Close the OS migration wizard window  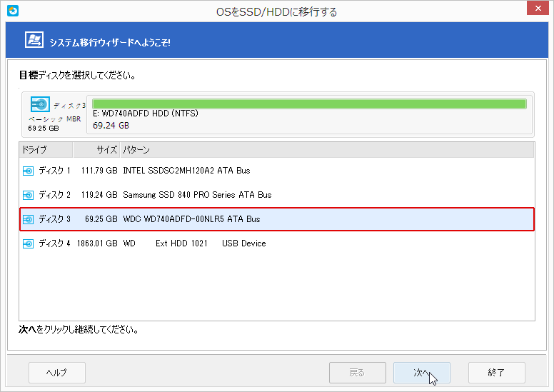pyautogui.click(x=538, y=8)
